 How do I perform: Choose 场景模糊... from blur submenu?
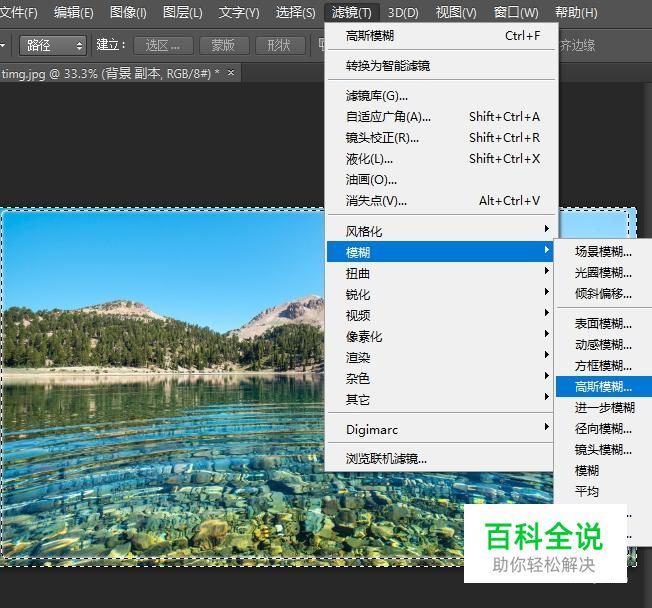[x=604, y=251]
